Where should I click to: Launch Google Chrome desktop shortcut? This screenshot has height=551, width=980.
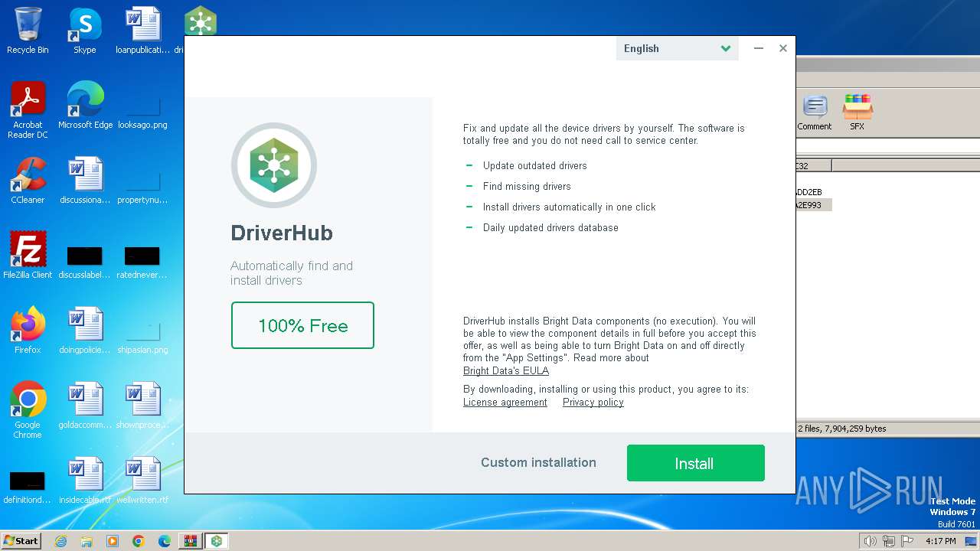28,410
